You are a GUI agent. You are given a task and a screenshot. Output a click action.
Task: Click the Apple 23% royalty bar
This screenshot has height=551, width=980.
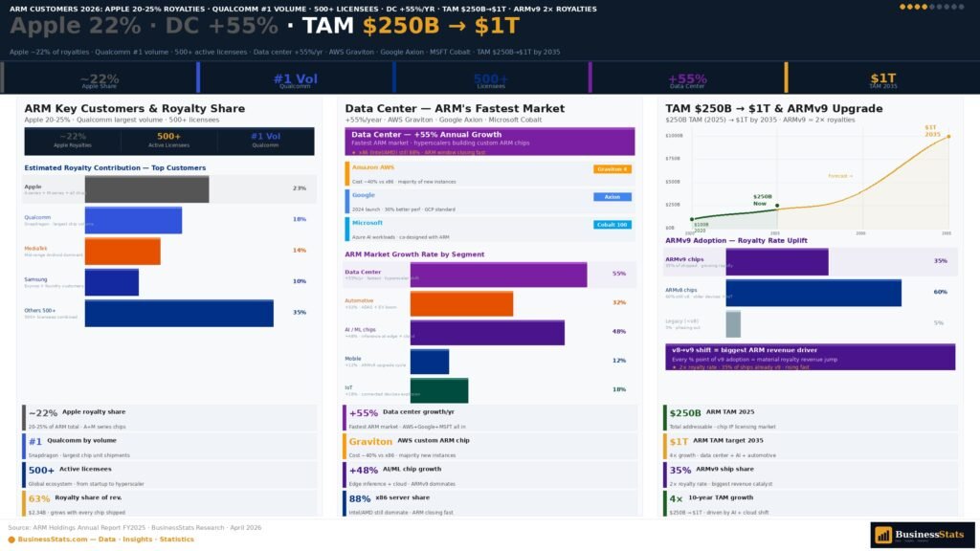(x=146, y=189)
